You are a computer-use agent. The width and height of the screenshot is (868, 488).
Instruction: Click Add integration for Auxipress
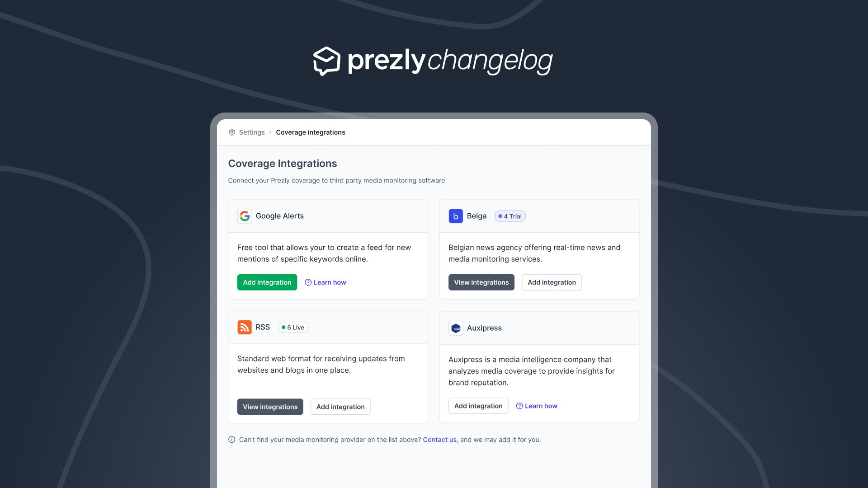click(478, 406)
